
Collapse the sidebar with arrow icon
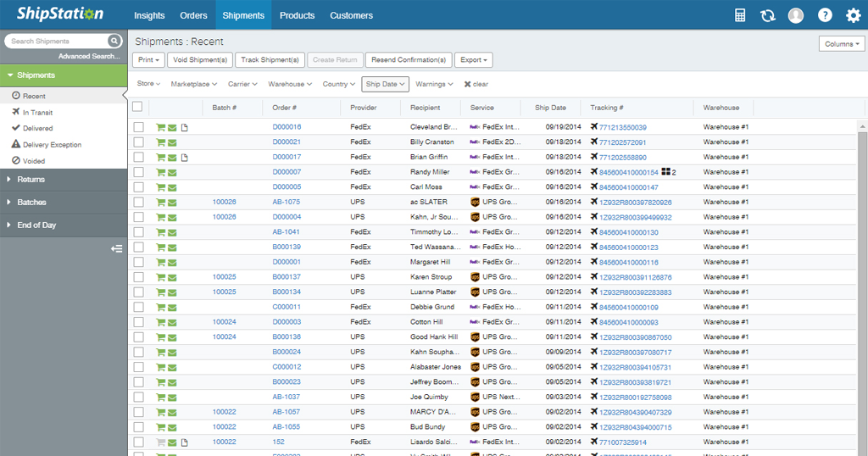pos(116,248)
